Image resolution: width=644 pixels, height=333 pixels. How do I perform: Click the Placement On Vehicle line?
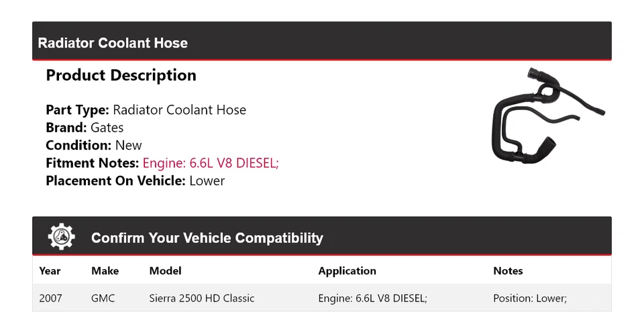[x=135, y=181]
